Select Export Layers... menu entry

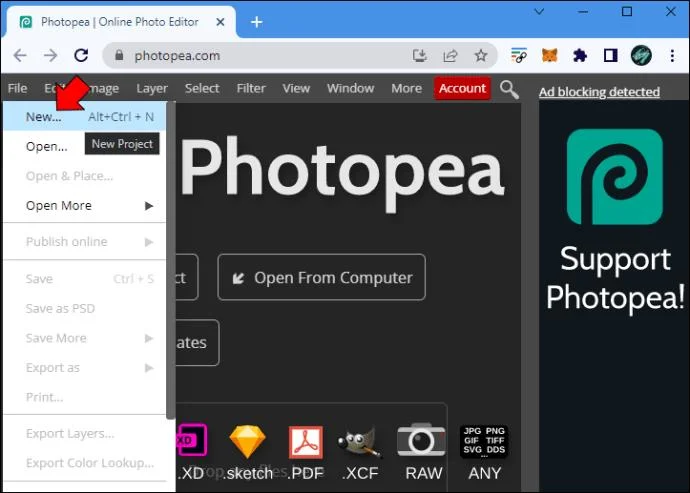84,434
